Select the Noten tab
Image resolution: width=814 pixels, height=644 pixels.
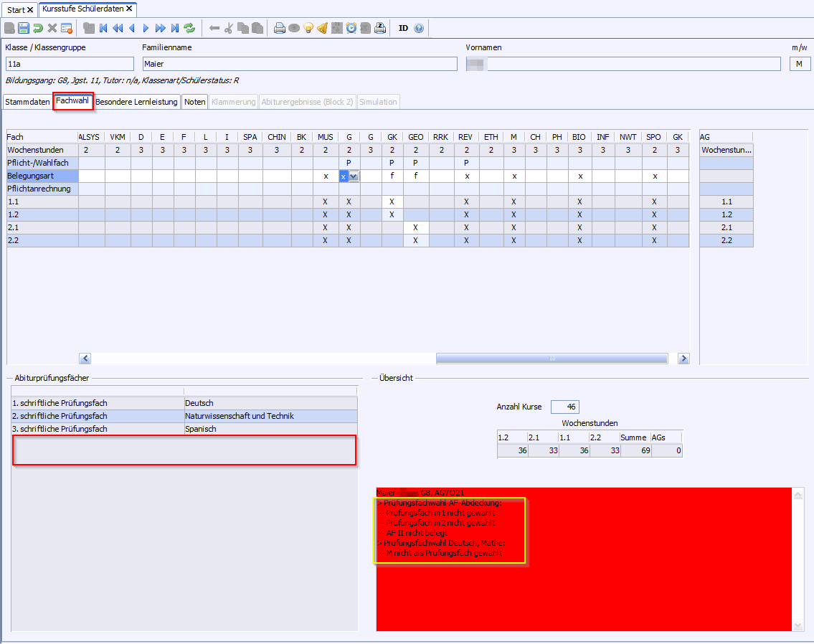coord(194,102)
